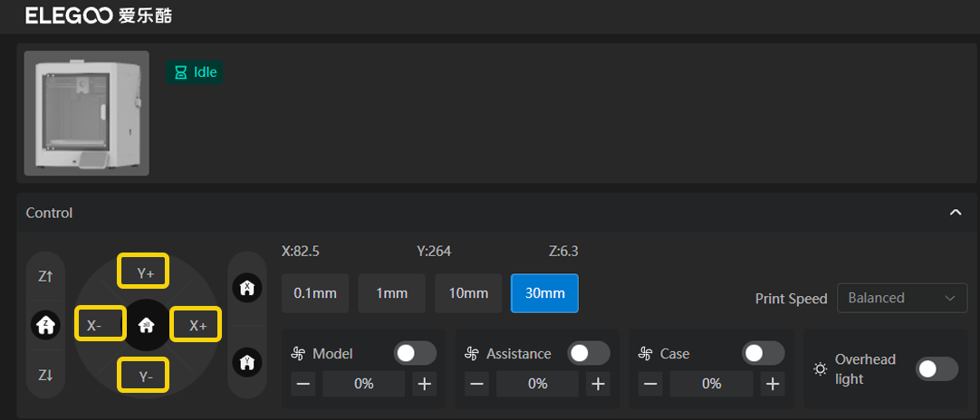Increase Assistance fan speed with plus

click(x=598, y=384)
